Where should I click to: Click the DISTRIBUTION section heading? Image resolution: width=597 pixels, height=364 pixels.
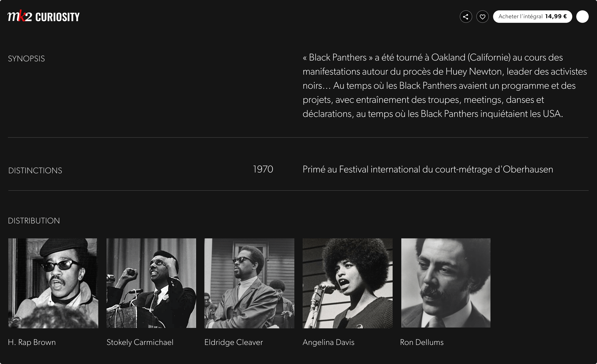[34, 221]
